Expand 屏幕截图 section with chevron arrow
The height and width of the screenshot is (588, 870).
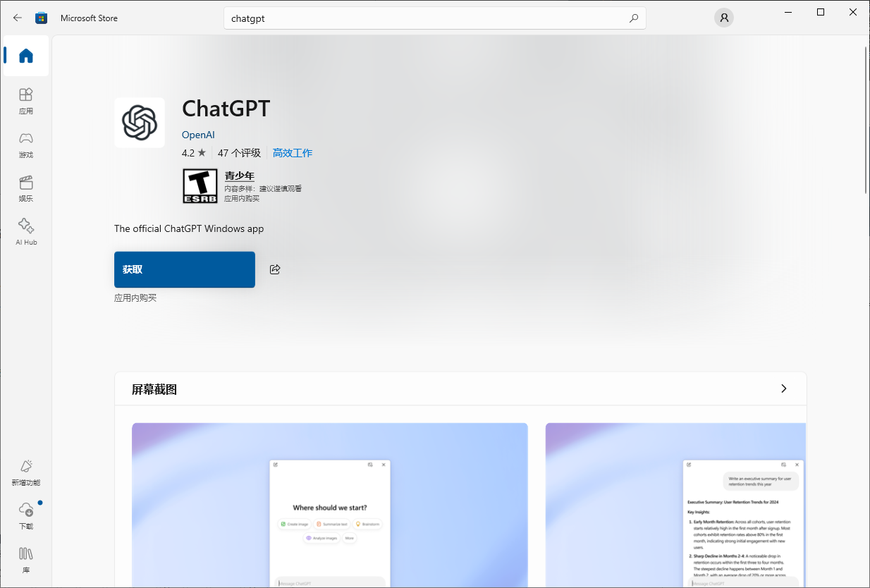[x=783, y=388]
